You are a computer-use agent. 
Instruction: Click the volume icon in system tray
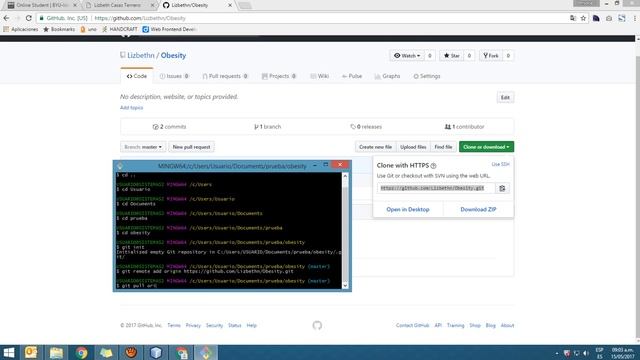(586, 353)
